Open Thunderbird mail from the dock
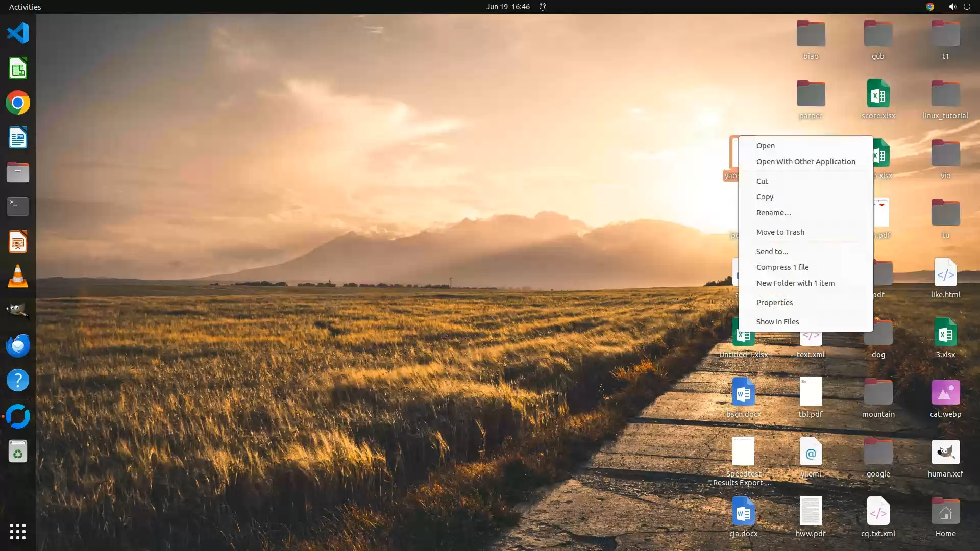This screenshot has width=980, height=551. point(18,345)
